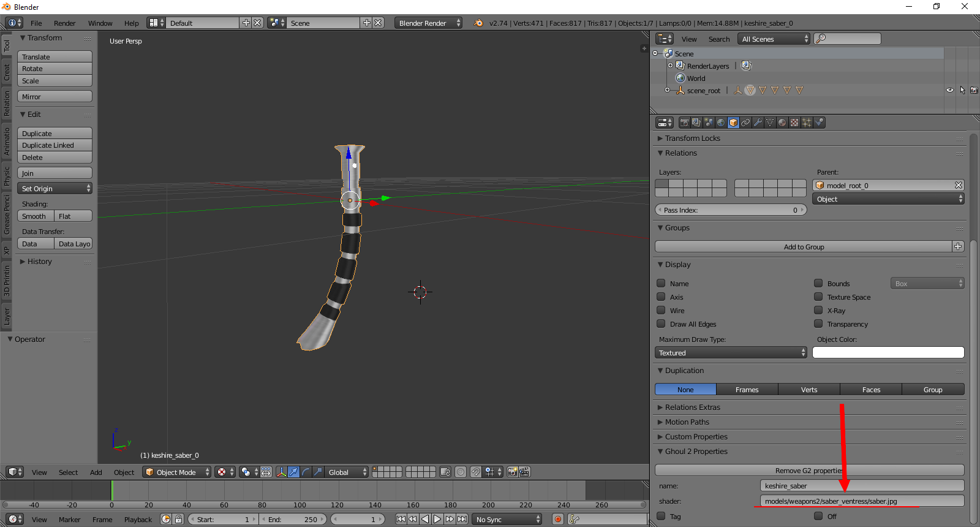Open the Render menu
Viewport: 980px width, 527px height.
pyautogui.click(x=64, y=23)
